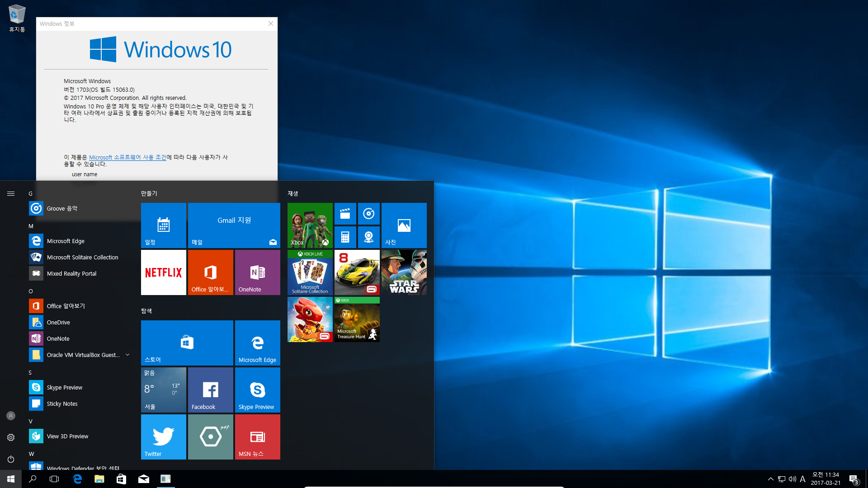Open volume control in system tray
Screen dimensions: 868x488
coord(792,479)
